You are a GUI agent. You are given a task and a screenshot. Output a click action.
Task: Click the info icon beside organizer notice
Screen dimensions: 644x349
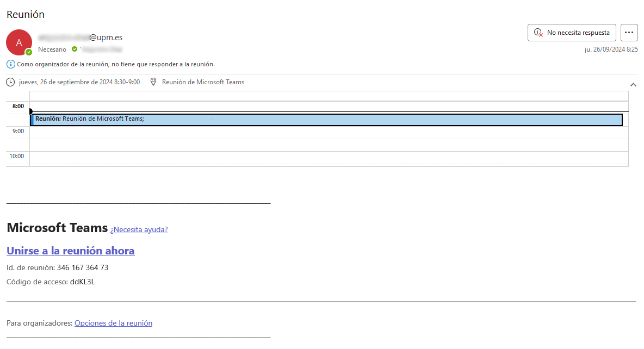click(x=11, y=64)
